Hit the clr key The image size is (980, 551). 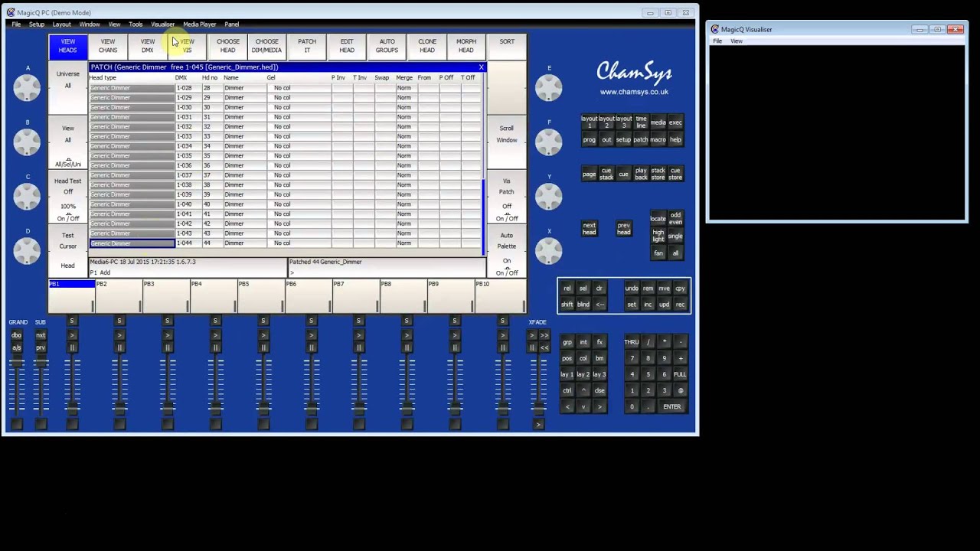coord(599,289)
